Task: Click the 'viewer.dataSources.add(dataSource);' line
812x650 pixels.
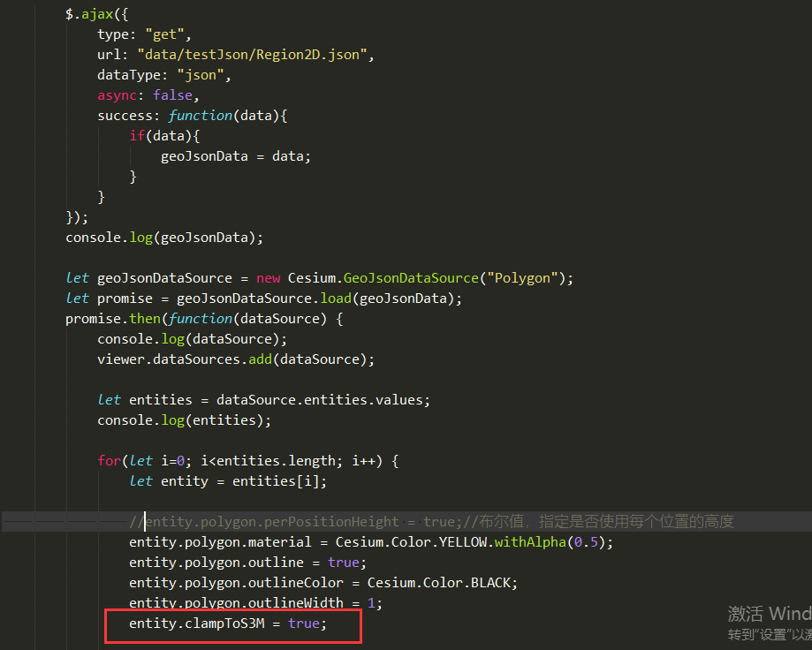Action: pyautogui.click(x=236, y=359)
